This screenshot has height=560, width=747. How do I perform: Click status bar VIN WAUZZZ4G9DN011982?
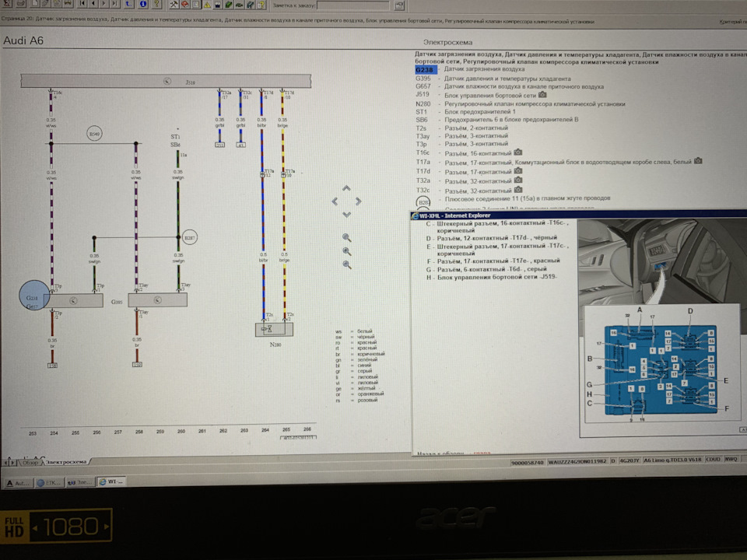pos(577,461)
